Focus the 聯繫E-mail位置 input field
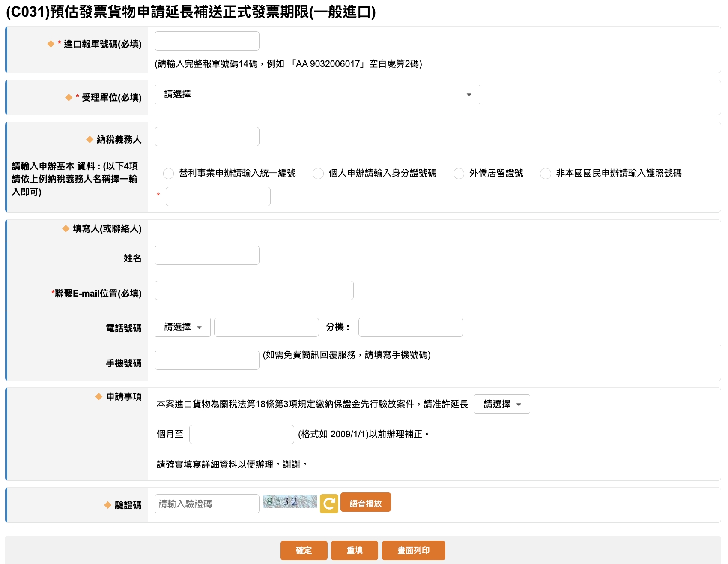Viewport: 728px width, 564px height. (254, 290)
